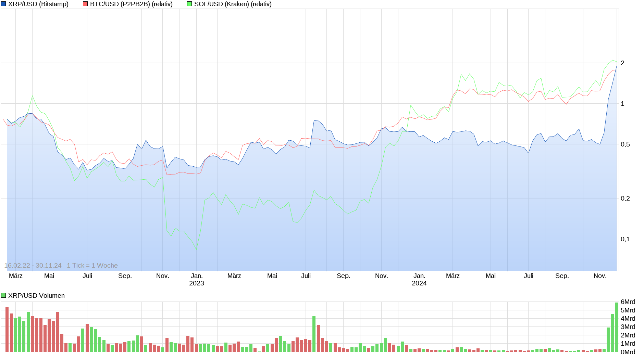Click the volume axis value '1Mrd'

click(x=628, y=344)
